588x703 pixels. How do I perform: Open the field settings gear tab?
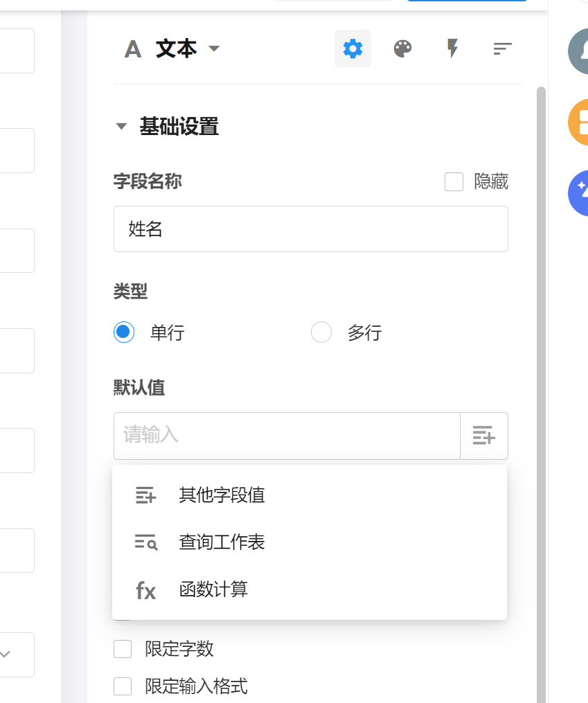353,48
